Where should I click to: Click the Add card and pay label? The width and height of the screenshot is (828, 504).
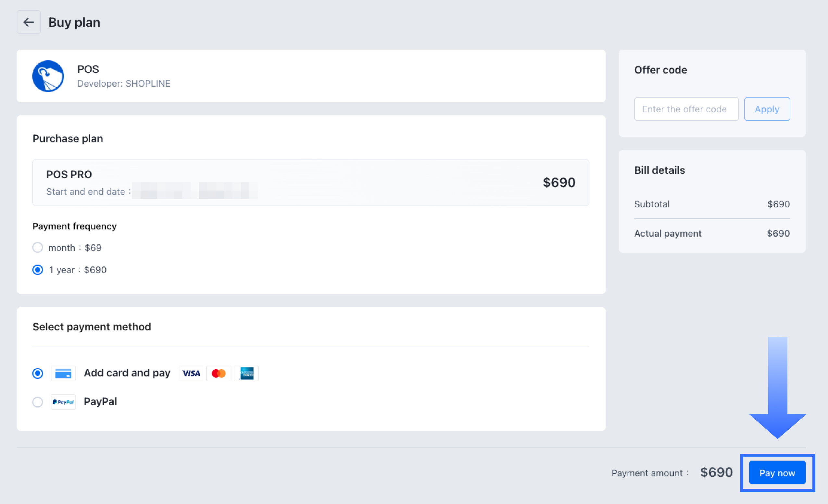click(127, 373)
